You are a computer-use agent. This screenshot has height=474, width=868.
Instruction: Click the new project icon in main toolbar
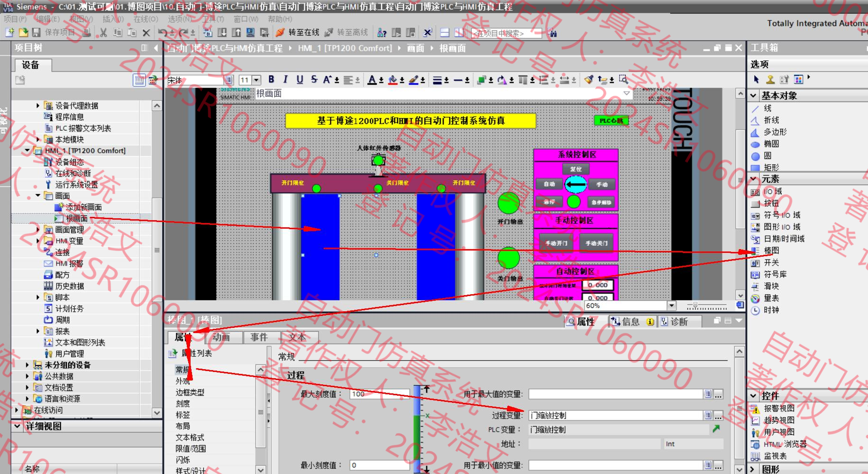(x=9, y=32)
